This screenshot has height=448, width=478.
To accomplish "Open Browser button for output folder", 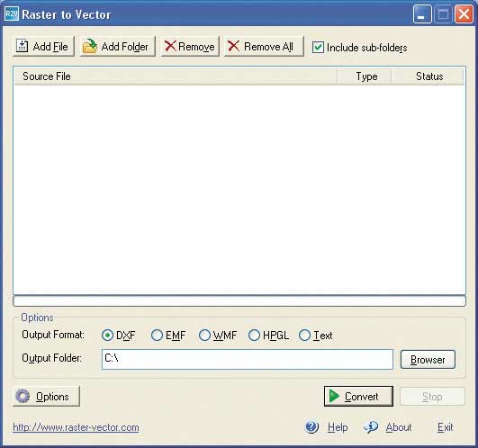I will point(428,359).
